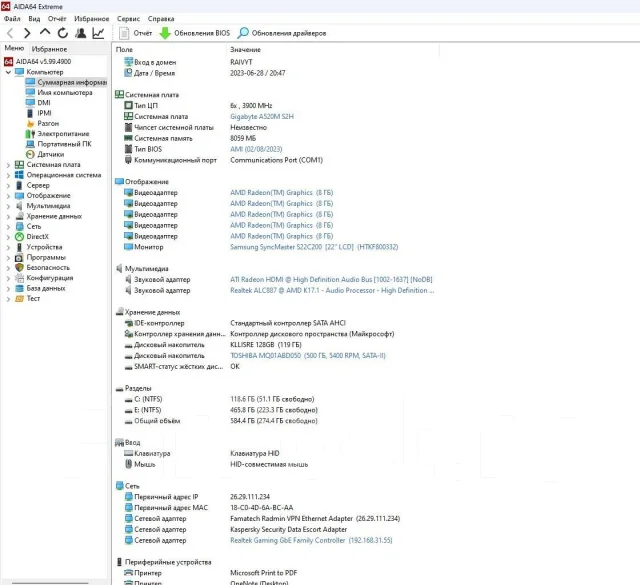Expand the Сеть tree node
Screen dimensions: 640x585
[x=8, y=227]
